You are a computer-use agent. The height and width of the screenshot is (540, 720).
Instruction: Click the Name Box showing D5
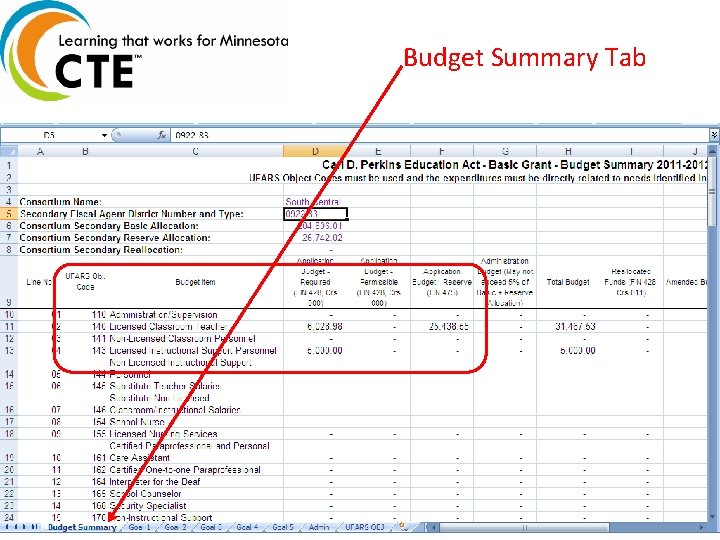click(x=50, y=135)
